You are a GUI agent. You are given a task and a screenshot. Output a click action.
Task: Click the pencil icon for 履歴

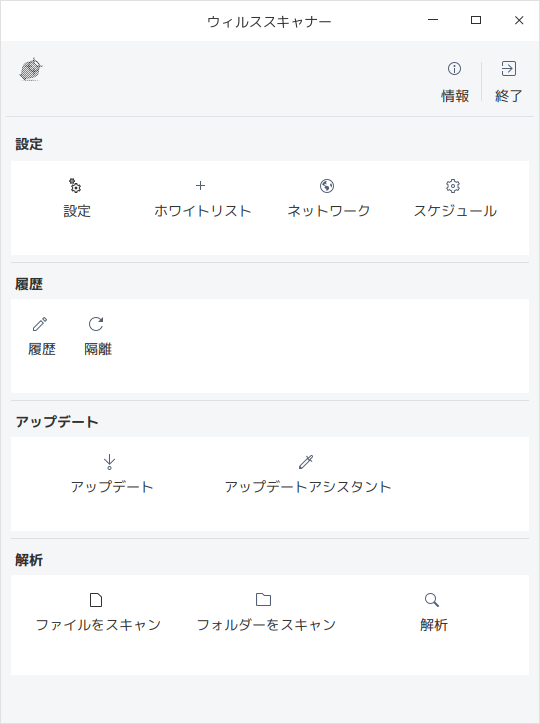click(40, 324)
